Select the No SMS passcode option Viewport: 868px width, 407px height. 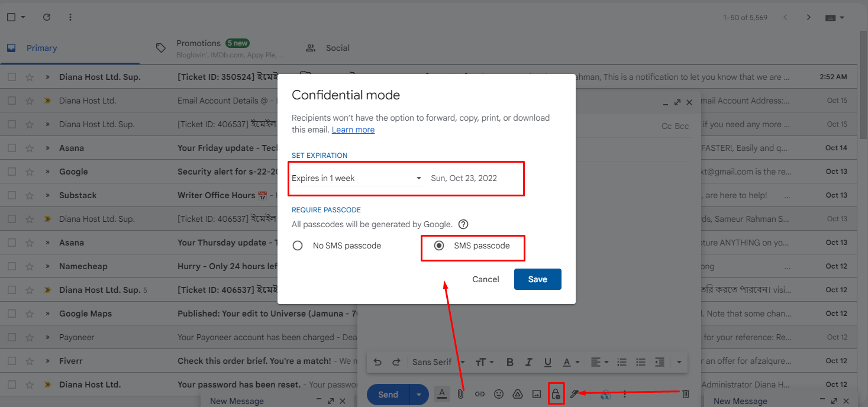[298, 246]
